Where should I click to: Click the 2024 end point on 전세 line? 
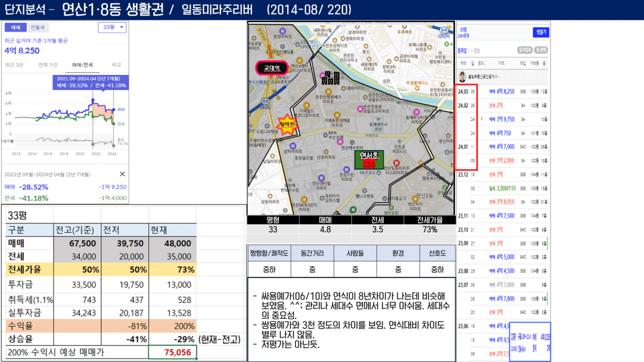pyautogui.click(x=114, y=123)
